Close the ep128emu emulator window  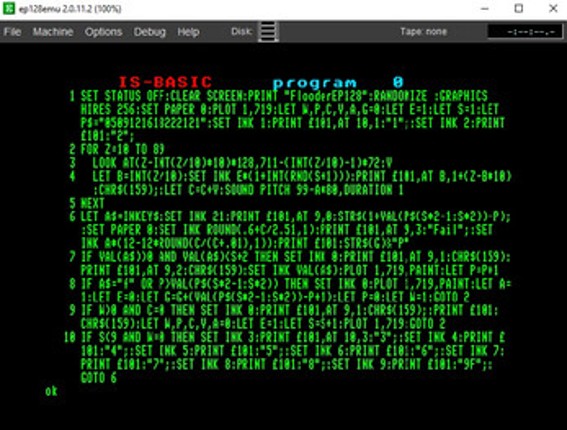coord(553,8)
